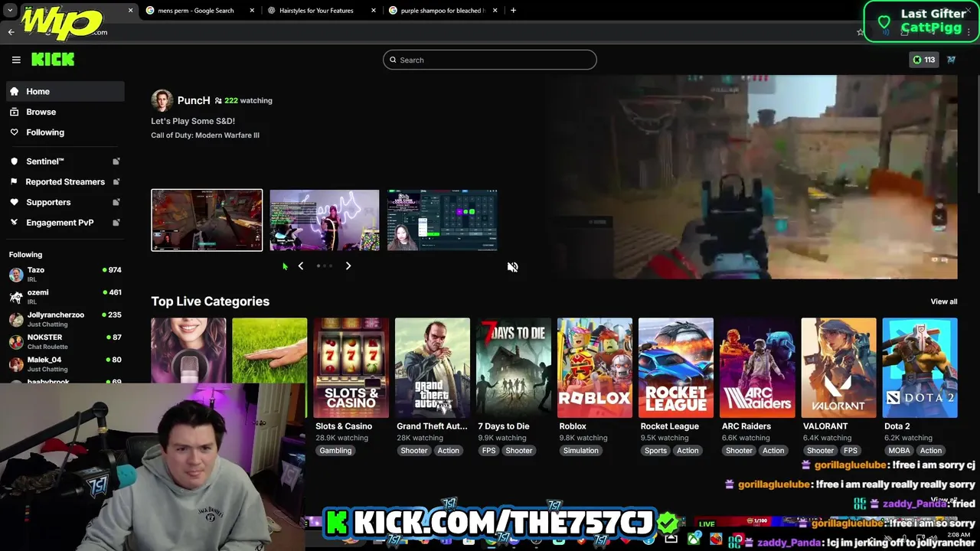Screen dimensions: 980x551
Task: Click PuncH streamer avatar
Action: tap(162, 100)
